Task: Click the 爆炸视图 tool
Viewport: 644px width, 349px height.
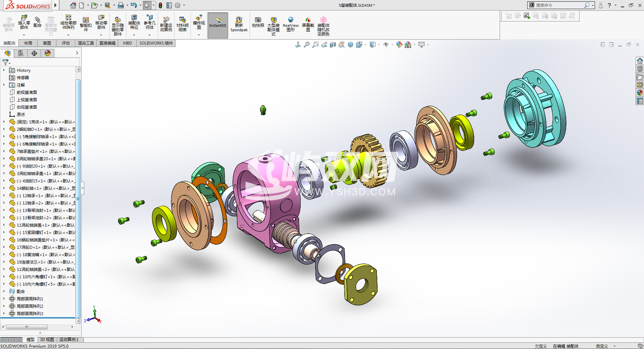Action: 199,22
